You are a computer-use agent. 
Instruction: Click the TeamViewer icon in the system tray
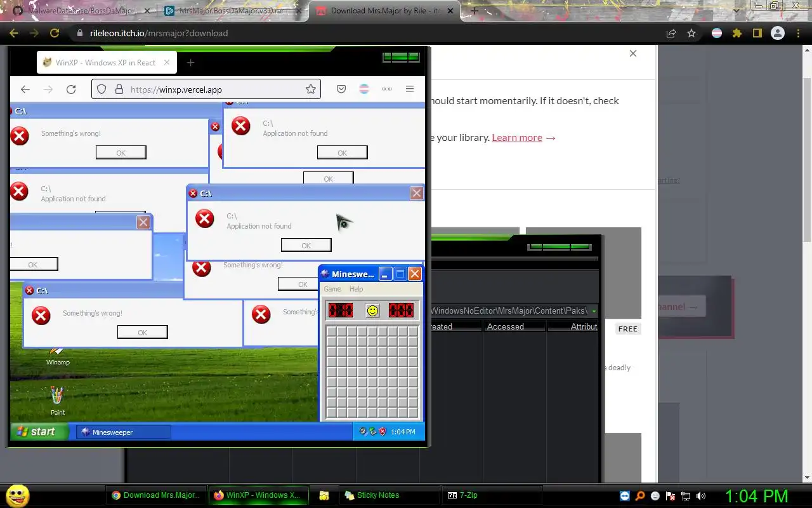pos(625,496)
